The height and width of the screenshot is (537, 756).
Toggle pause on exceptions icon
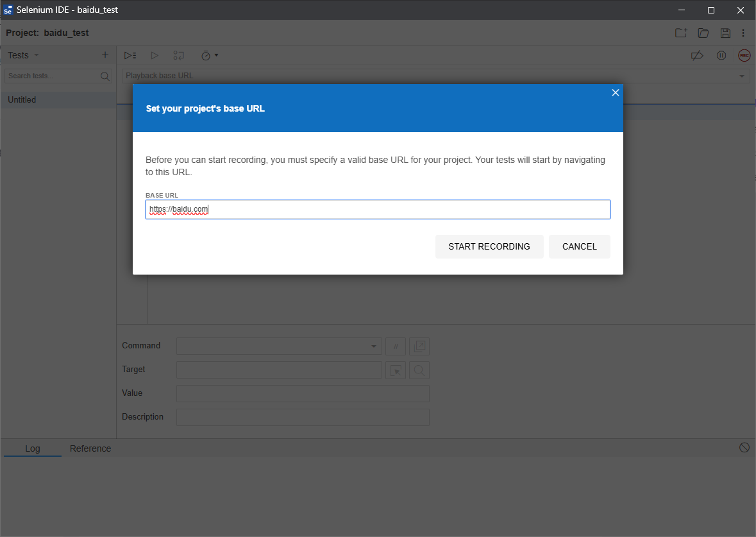point(721,55)
